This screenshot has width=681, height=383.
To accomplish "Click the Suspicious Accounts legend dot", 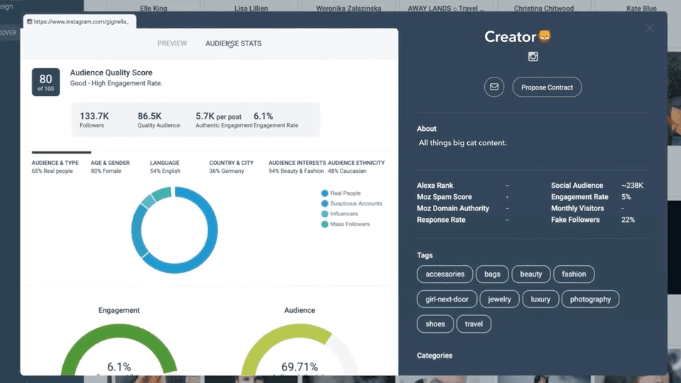I will pyautogui.click(x=324, y=204).
